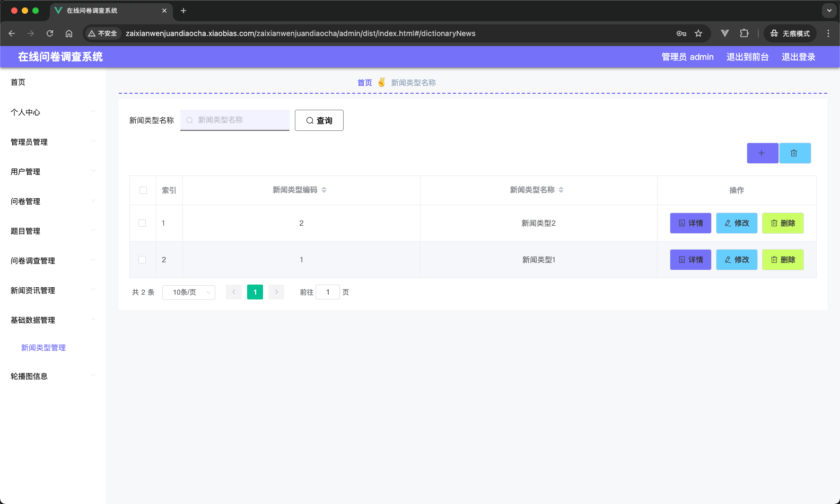Expand 管理员管理 sidebar menu

(x=53, y=142)
